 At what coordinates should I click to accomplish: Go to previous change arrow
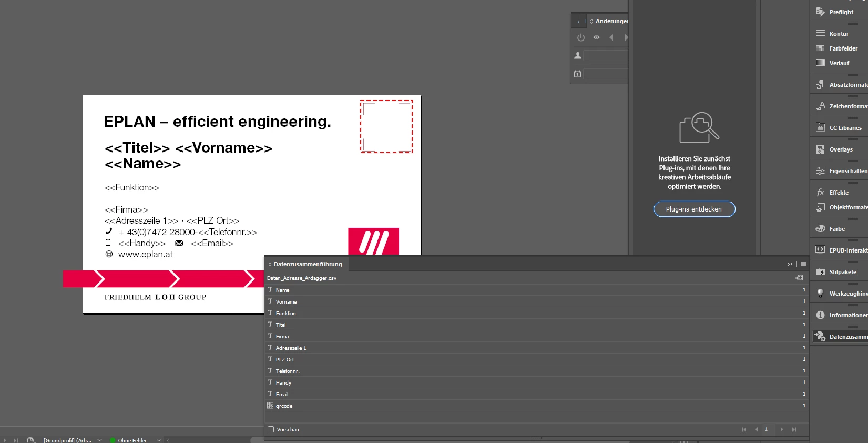click(611, 37)
